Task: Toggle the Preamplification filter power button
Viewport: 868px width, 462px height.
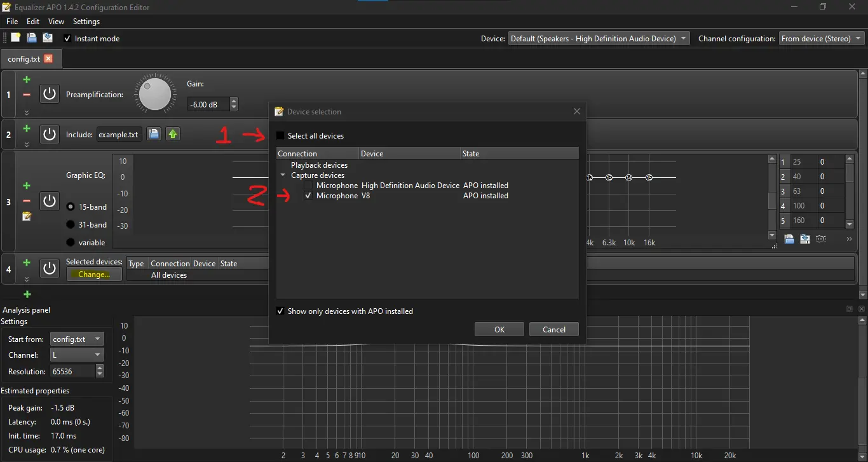Action: point(50,95)
